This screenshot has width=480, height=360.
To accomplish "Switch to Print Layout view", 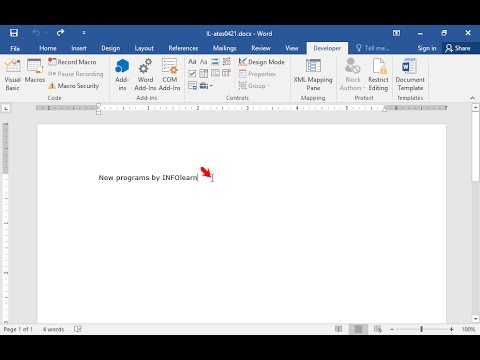I will (358, 329).
